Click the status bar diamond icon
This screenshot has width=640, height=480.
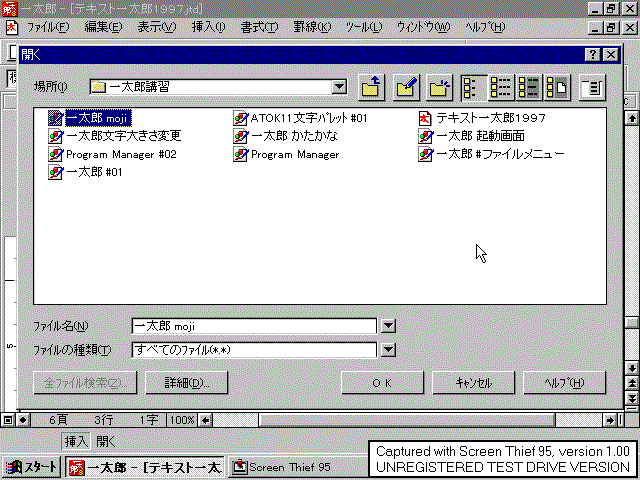pyautogui.click(x=23, y=420)
